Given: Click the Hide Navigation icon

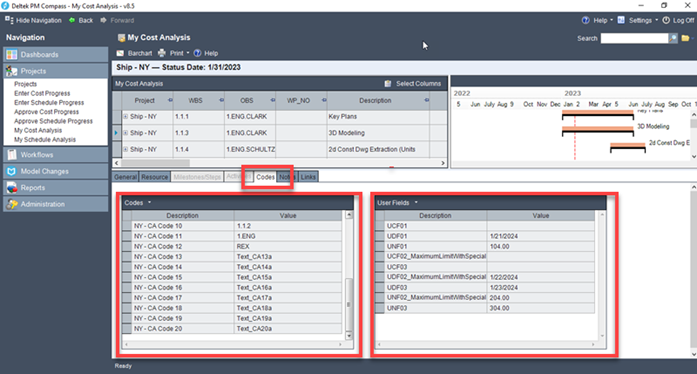Looking at the screenshot, I should pos(9,20).
